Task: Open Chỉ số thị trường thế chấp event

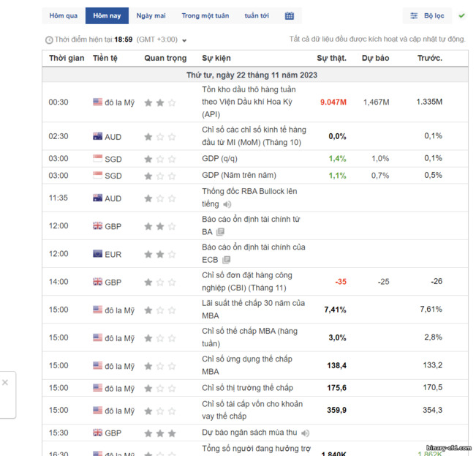Action: click(x=247, y=388)
